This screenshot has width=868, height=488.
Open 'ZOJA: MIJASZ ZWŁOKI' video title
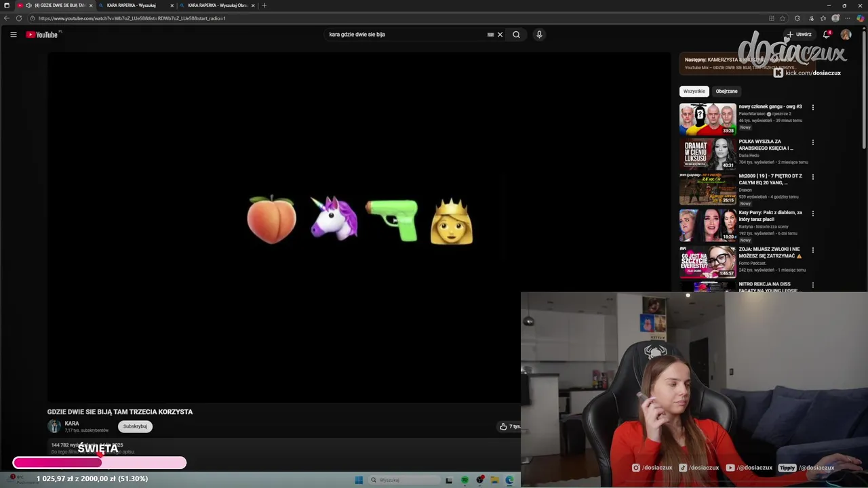(770, 252)
